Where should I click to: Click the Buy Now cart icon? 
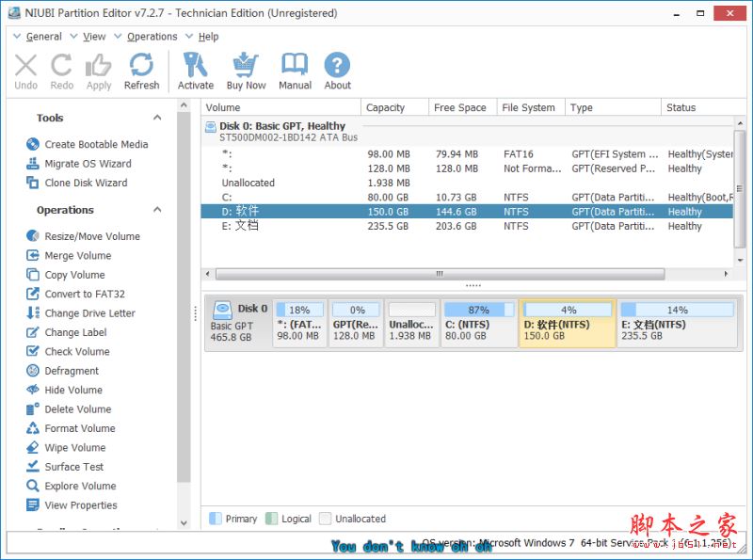pos(246,65)
